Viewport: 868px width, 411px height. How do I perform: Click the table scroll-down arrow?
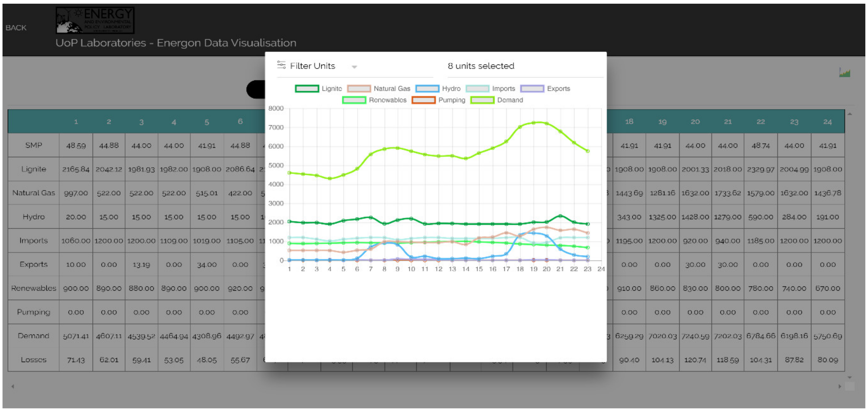coord(850,377)
